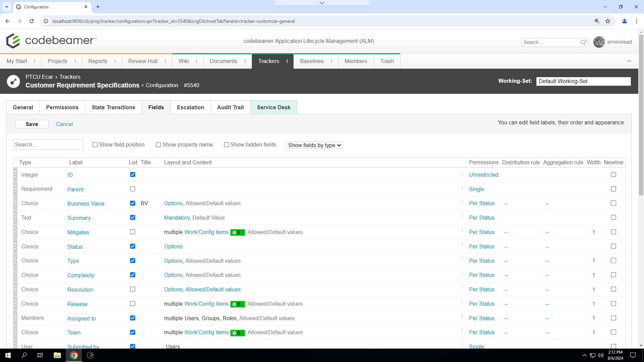Open the Unrestricted permissions link for ID
Screen dimensions: 644x362
click(x=484, y=175)
